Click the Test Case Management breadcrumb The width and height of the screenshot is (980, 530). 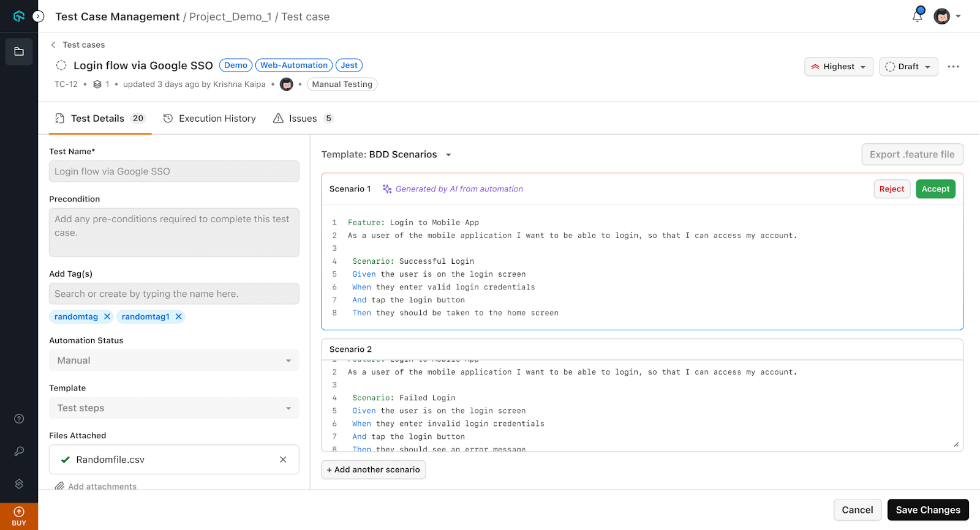point(118,17)
